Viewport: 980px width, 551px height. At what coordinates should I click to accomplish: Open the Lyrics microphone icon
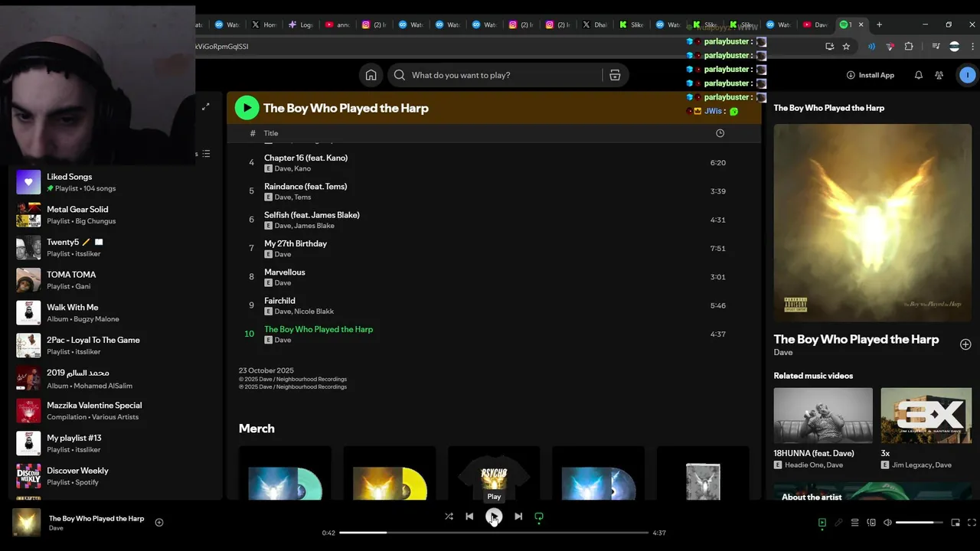click(838, 523)
